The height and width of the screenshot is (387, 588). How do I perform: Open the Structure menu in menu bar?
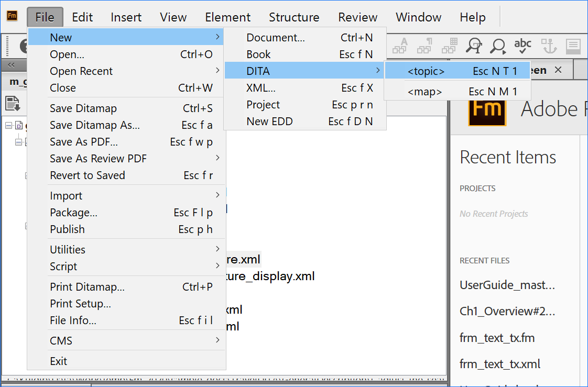point(294,17)
